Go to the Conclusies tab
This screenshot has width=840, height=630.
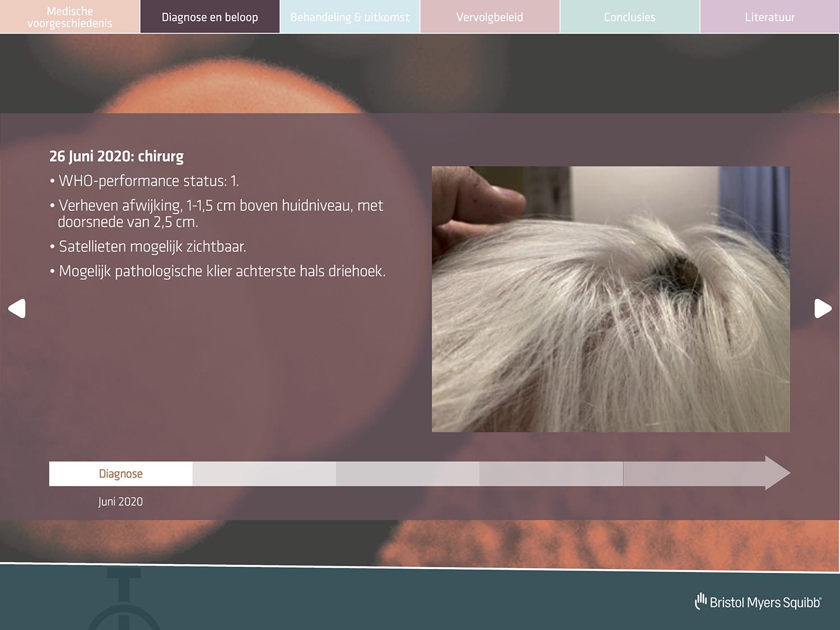[x=630, y=17]
